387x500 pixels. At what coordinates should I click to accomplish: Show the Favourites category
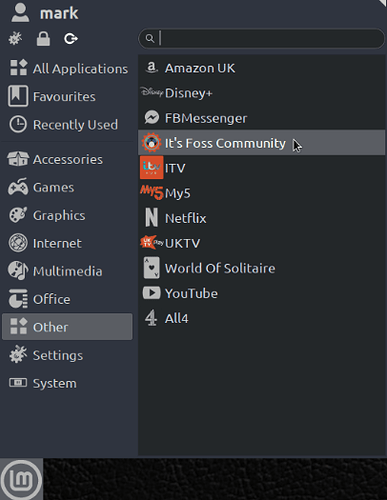(x=67, y=96)
